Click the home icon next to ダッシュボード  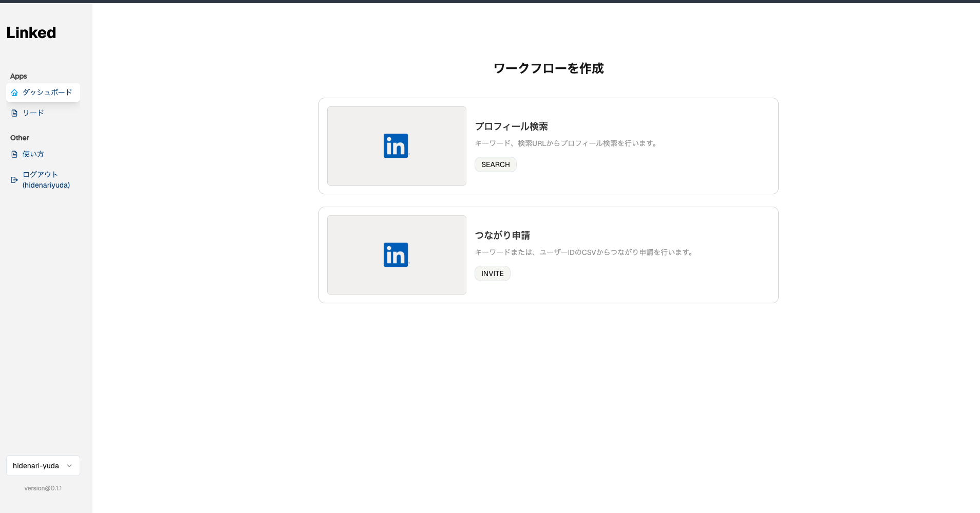[x=14, y=93]
